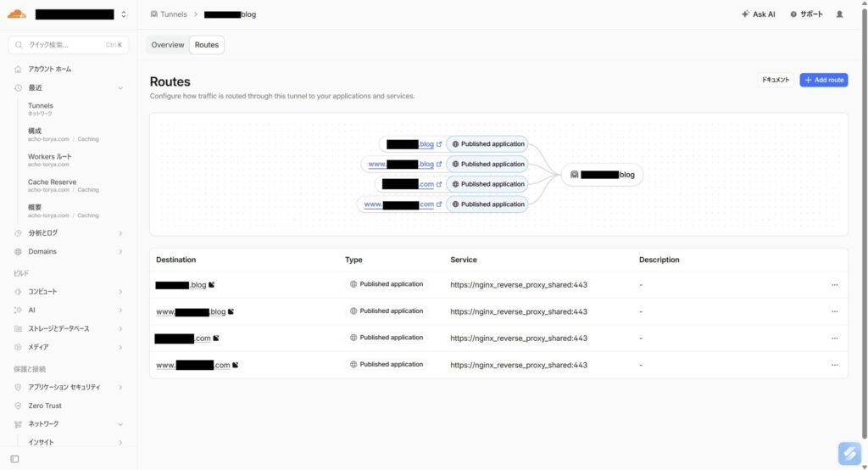Click the 分析とログ clock icon
The image size is (868, 470).
(18, 233)
